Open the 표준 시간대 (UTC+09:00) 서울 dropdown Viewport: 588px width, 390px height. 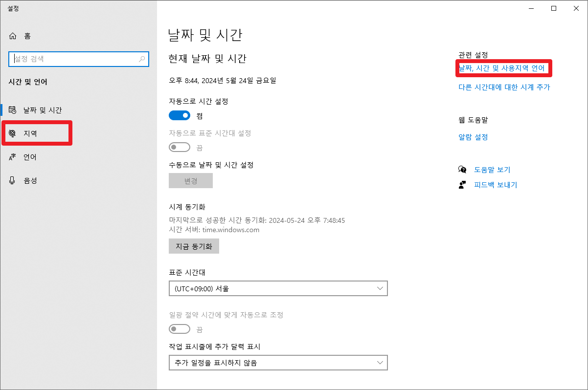coord(278,288)
